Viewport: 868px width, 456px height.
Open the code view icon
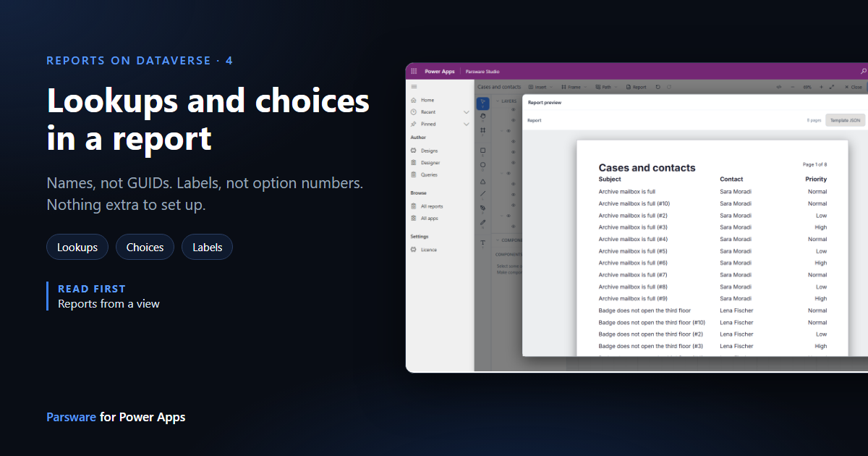click(779, 87)
